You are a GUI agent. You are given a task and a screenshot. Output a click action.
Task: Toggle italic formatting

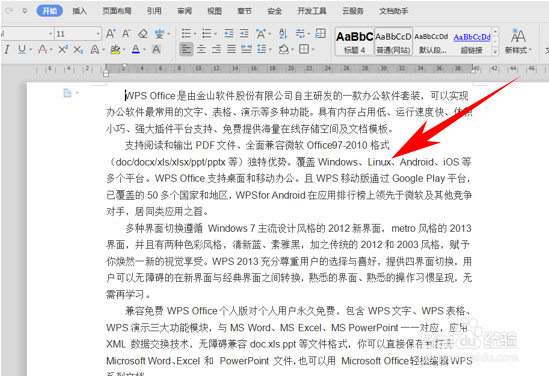pos(7,49)
